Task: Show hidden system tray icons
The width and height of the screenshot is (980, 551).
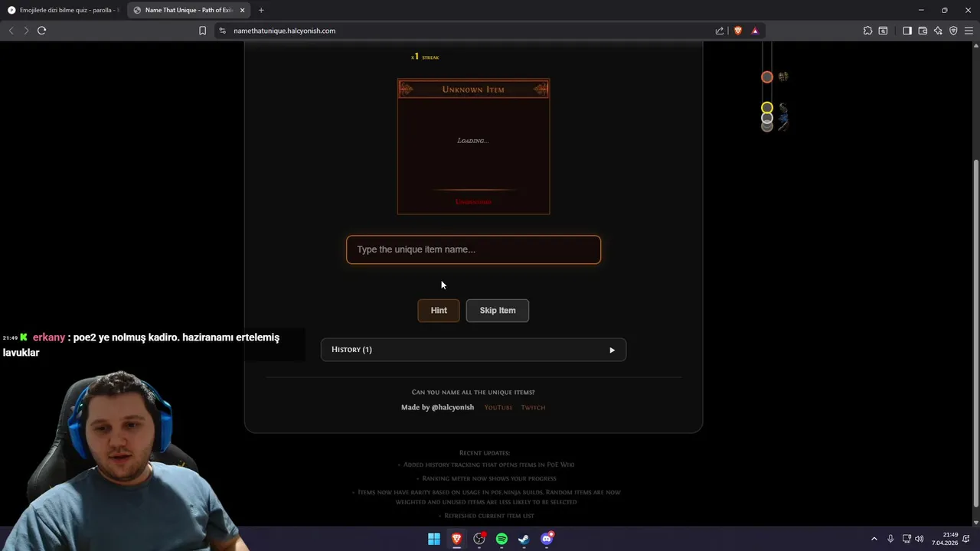Action: point(874,539)
